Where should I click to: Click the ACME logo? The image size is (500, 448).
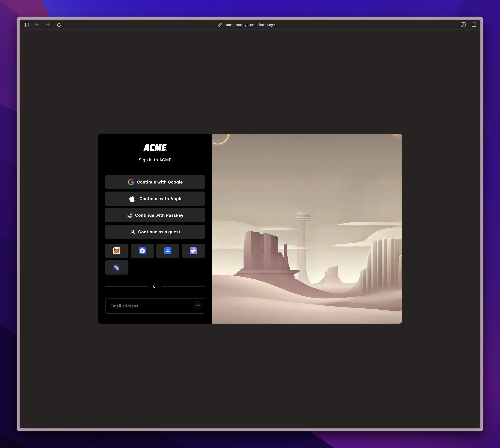tap(155, 147)
